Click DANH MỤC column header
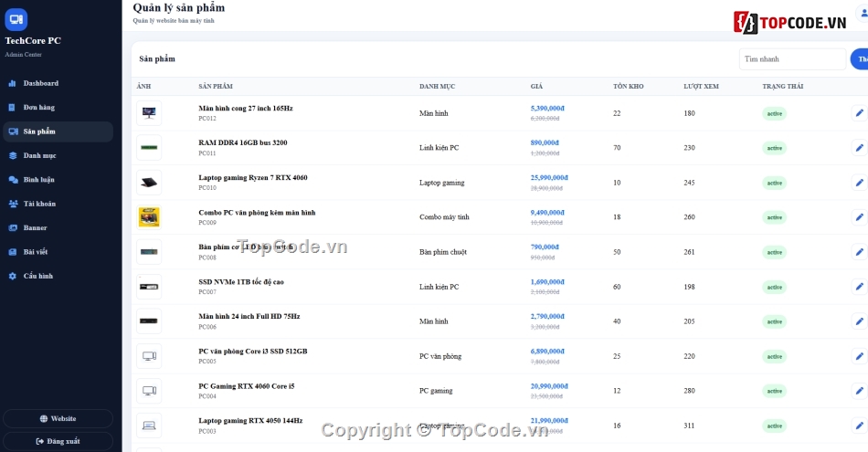Image resolution: width=868 pixels, height=452 pixels. coord(437,87)
